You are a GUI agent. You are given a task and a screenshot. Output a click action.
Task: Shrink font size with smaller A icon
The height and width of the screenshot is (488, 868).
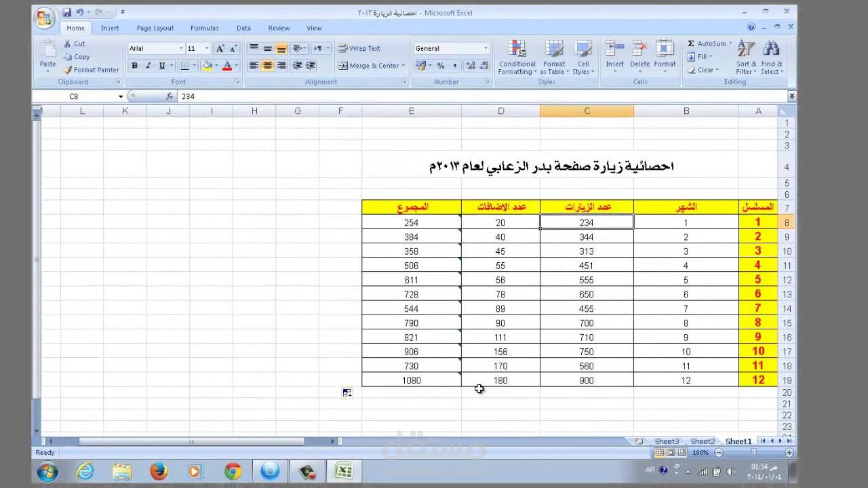coord(233,49)
